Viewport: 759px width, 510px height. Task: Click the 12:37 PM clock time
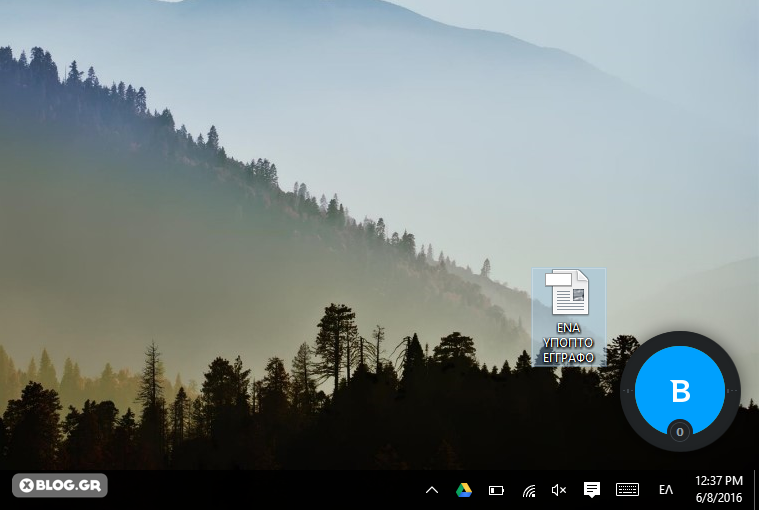tap(717, 481)
